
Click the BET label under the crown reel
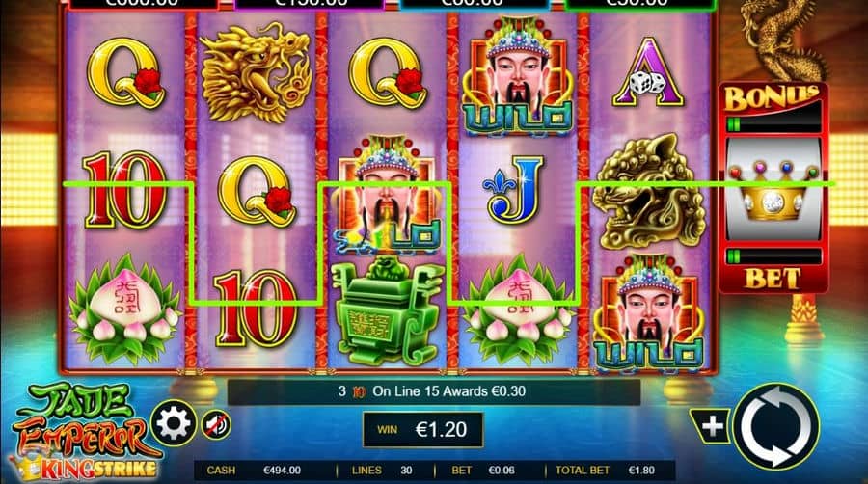[x=773, y=279]
